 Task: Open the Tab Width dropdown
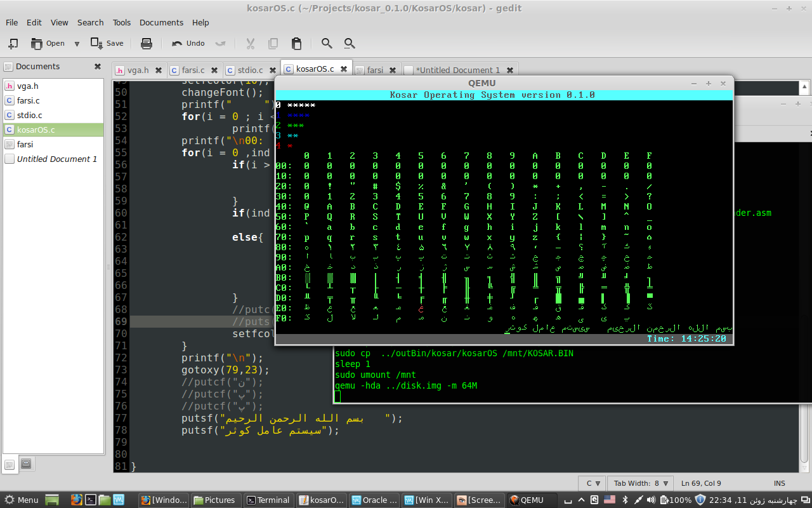(x=641, y=483)
